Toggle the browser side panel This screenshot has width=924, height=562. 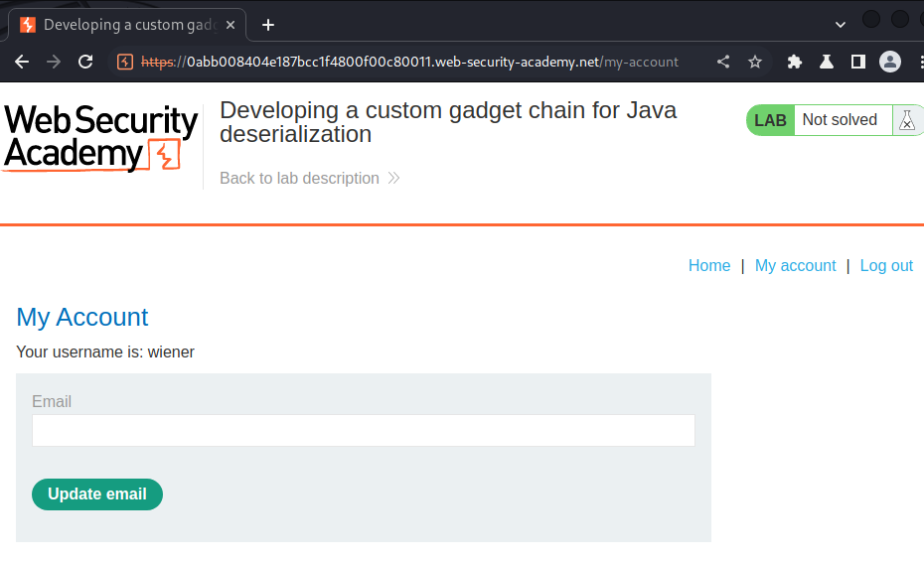858,62
